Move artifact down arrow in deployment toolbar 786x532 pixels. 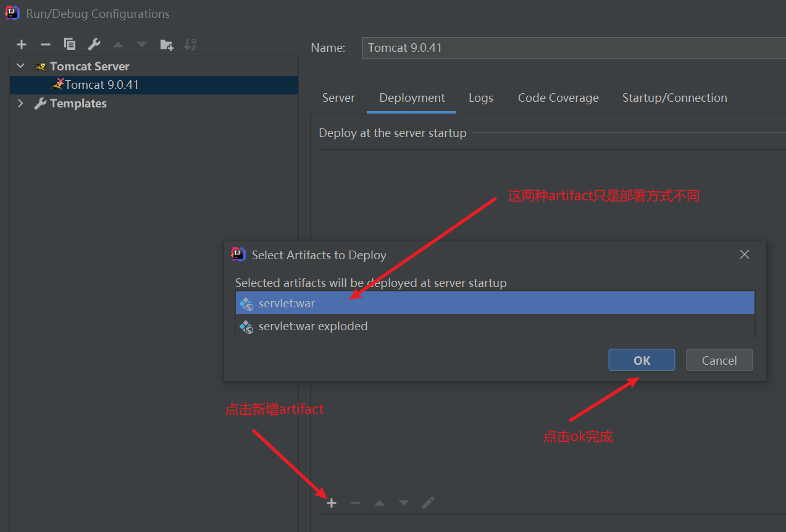pyautogui.click(x=404, y=503)
